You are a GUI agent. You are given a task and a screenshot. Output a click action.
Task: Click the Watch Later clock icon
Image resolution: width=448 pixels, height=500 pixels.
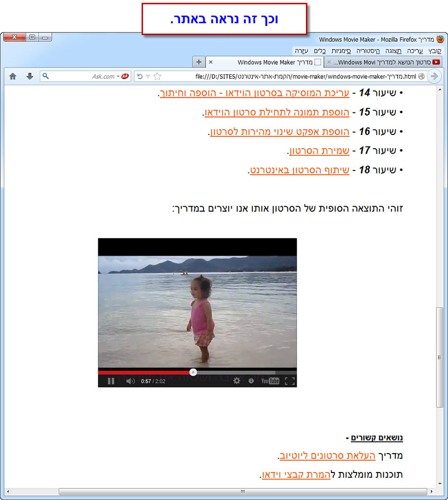click(x=251, y=381)
